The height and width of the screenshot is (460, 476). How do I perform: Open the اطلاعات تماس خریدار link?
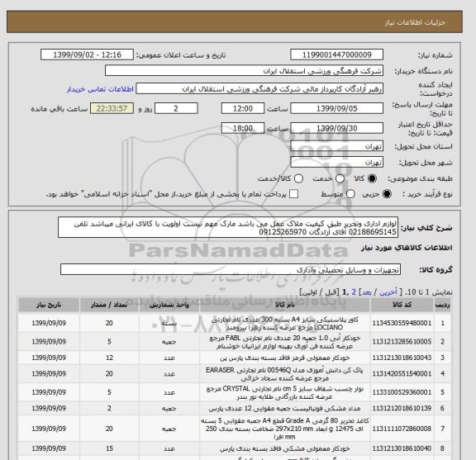click(100, 89)
